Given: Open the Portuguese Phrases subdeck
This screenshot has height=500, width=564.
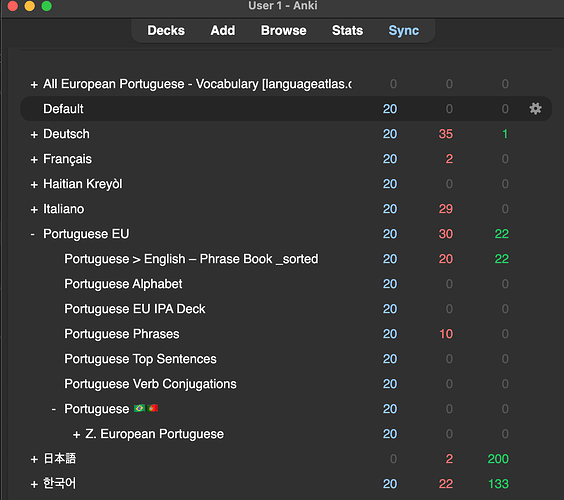Looking at the screenshot, I should 122,334.
